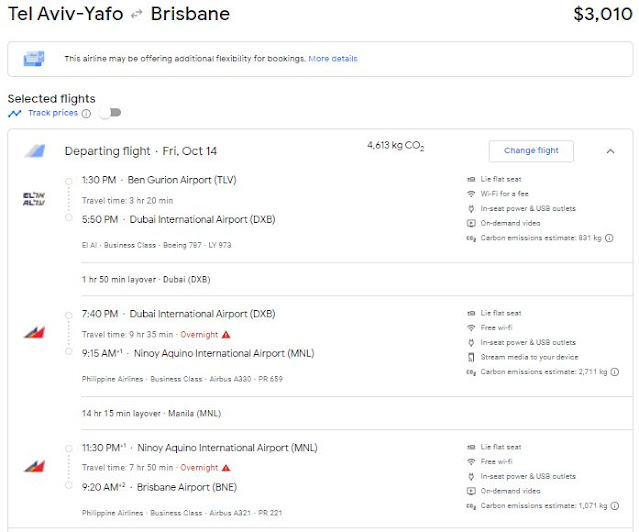
Task: Click the Track prices trend icon
Action: pos(14,113)
